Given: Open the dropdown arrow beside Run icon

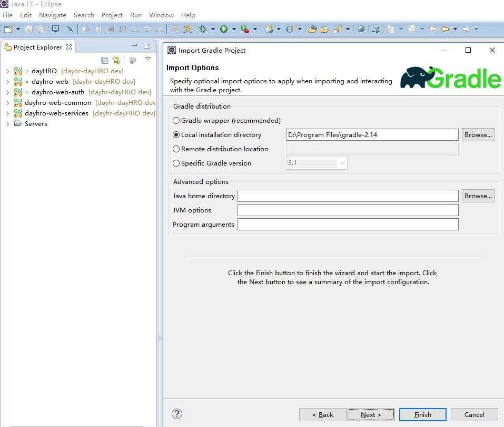Looking at the screenshot, I should (234, 30).
